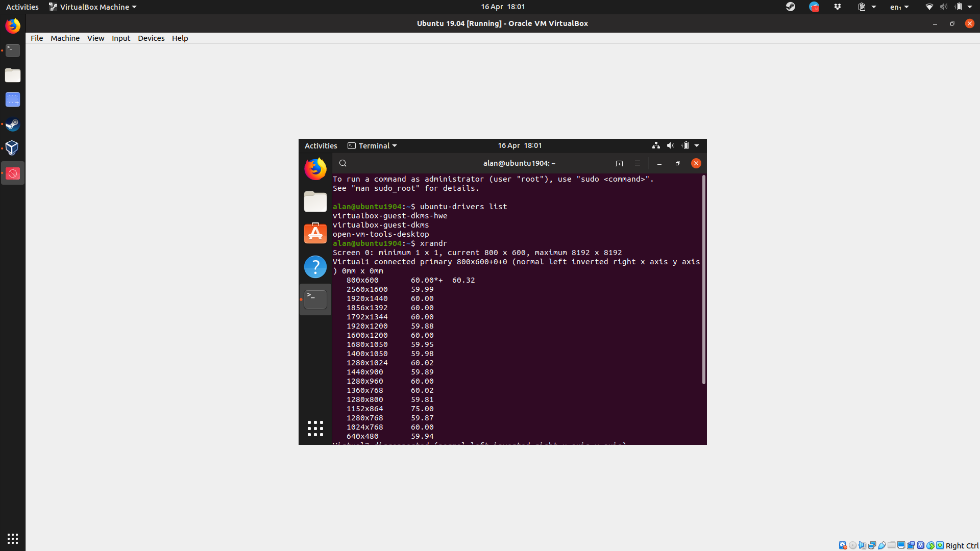Click the virtualbox-guest-dkms-hwe output line
This screenshot has height=551, width=980.
390,216
